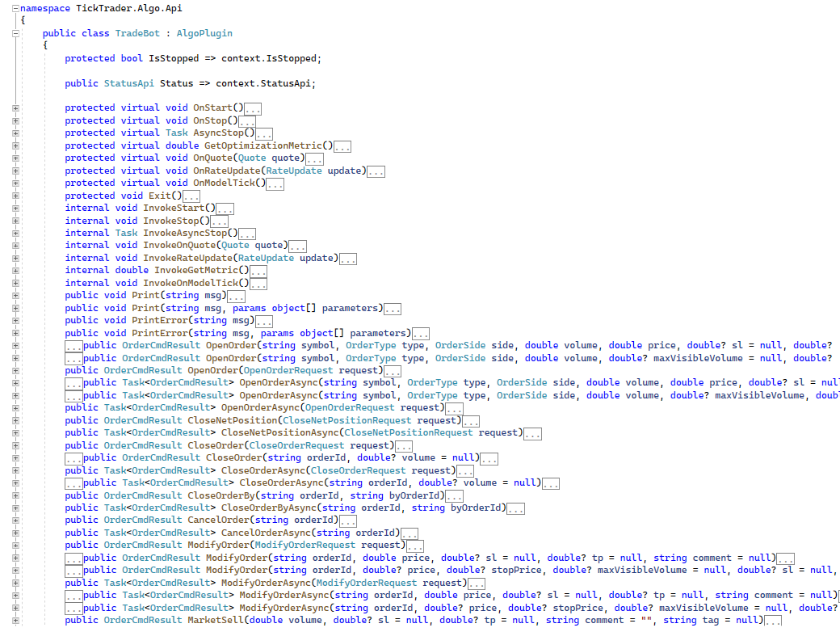Screen dimensions: 840x632
Task: Click the MarketSell method name
Action: (216, 621)
